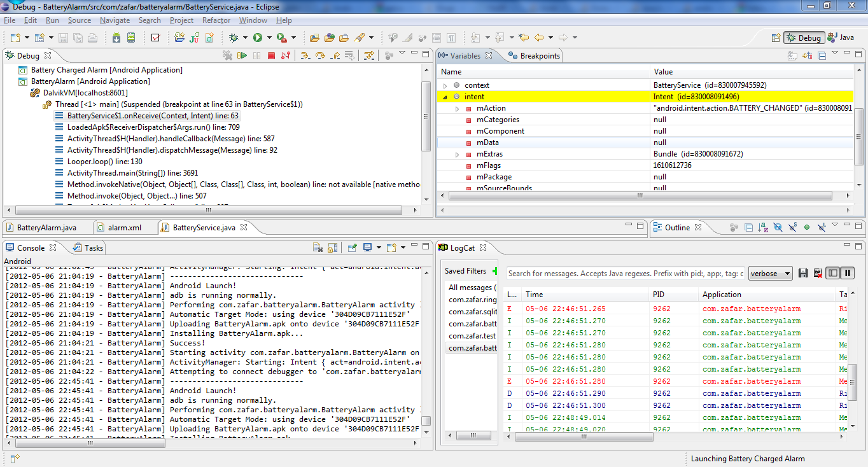Select the Looper.loop() stack frame
Viewport: 868px width, 467px height.
pyautogui.click(x=104, y=162)
